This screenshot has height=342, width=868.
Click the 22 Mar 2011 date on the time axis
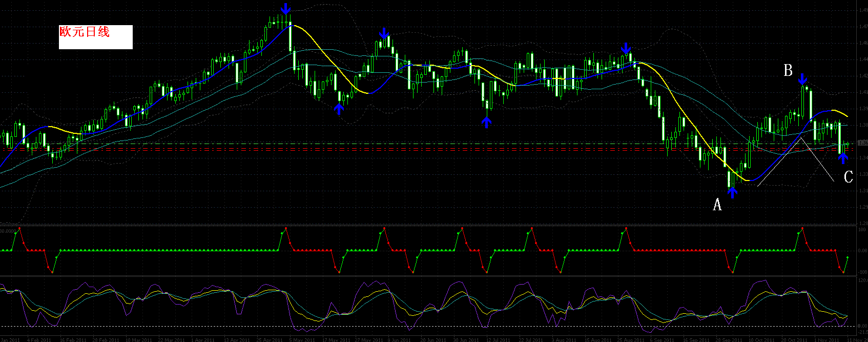tap(171, 339)
